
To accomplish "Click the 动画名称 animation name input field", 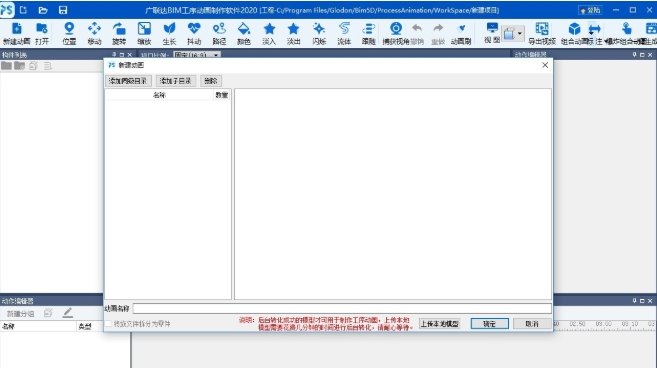I will point(342,308).
